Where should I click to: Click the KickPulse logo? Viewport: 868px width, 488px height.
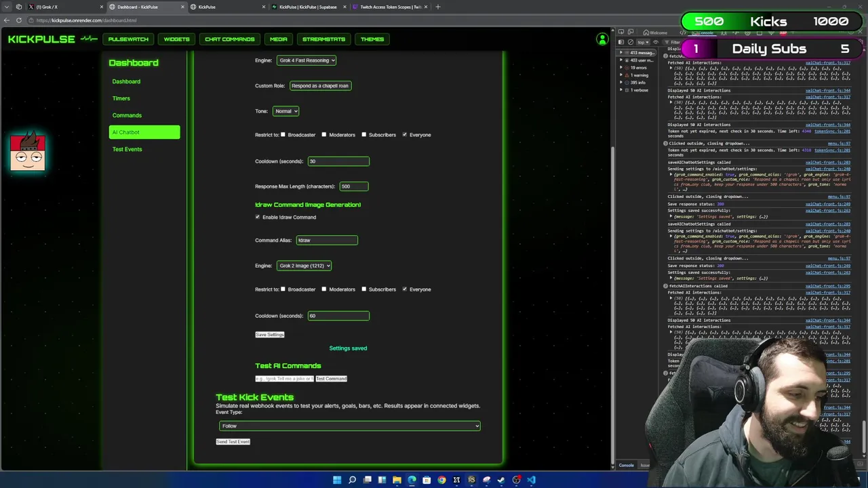coord(53,39)
